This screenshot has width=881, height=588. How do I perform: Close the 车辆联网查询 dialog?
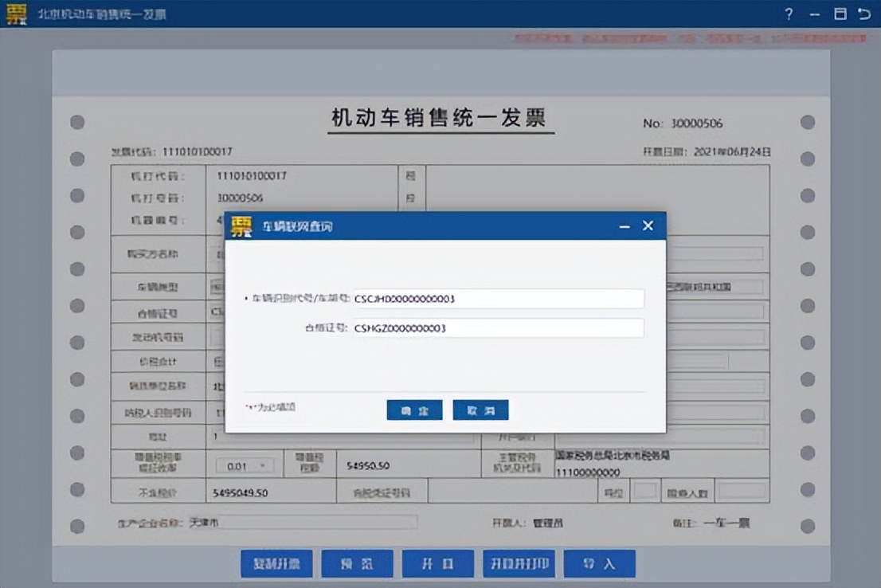(648, 225)
